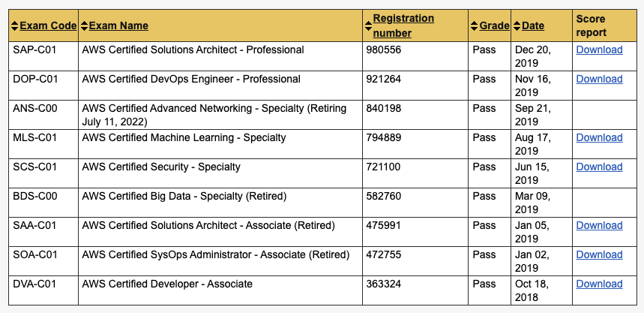Click the sort arrows icon beside Exam Name
The width and height of the screenshot is (644, 313).
pos(84,26)
